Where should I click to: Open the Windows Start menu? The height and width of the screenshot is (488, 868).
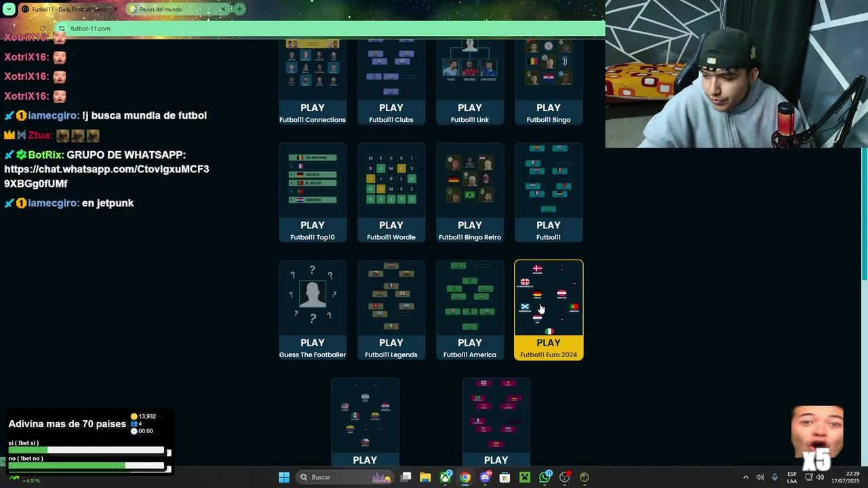point(284,477)
